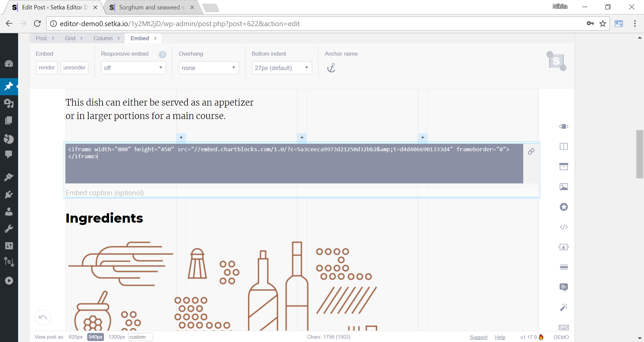Switch to the Grid breadcrumb tab
The width and height of the screenshot is (644, 342).
70,38
